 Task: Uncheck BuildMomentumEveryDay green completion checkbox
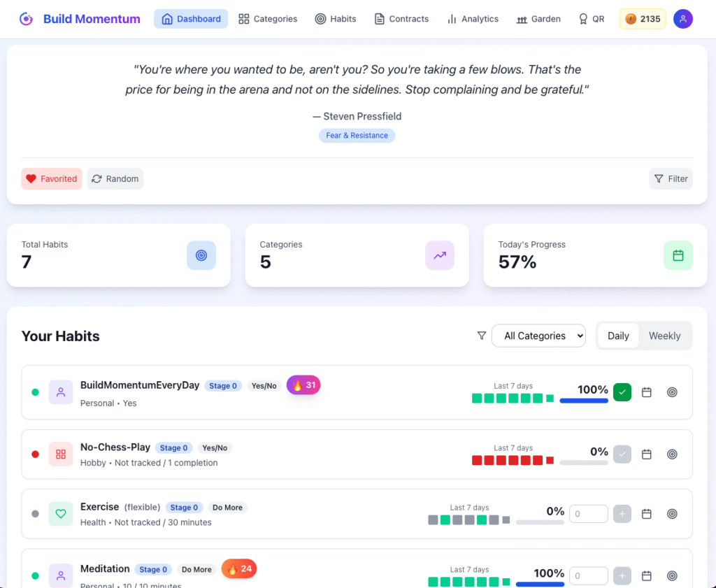pos(622,392)
